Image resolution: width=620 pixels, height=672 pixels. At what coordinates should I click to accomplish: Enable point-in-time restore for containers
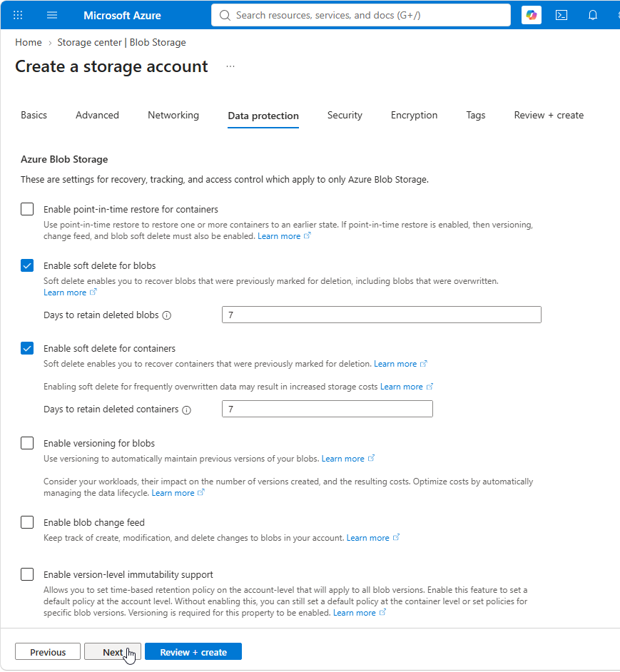pos(27,209)
